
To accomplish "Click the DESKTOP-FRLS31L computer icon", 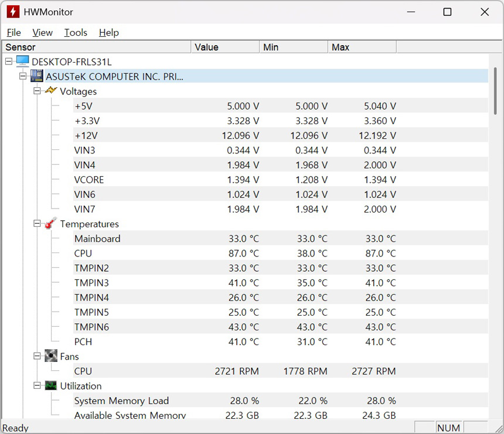I will [22, 61].
